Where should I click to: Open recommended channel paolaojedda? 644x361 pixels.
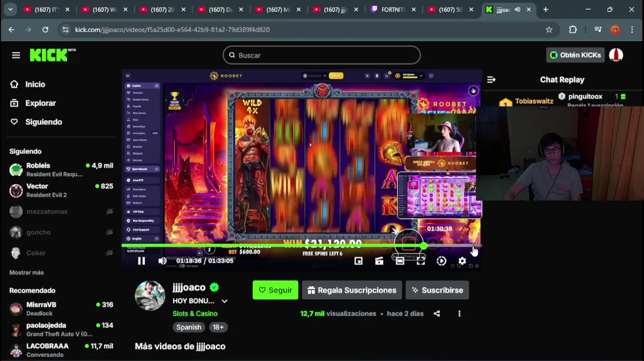[61, 329]
